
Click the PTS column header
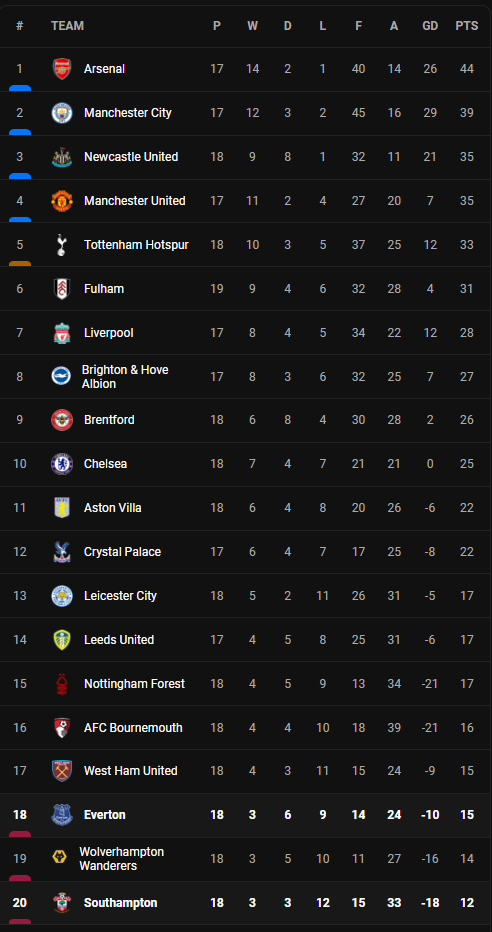466,26
